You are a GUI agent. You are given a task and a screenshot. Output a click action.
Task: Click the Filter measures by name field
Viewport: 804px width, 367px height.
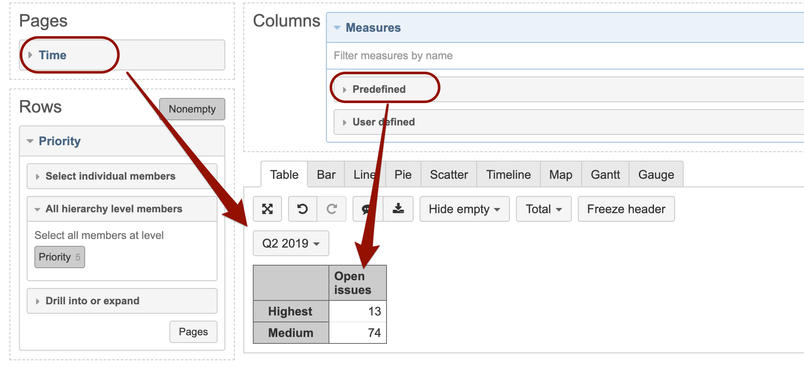(564, 55)
